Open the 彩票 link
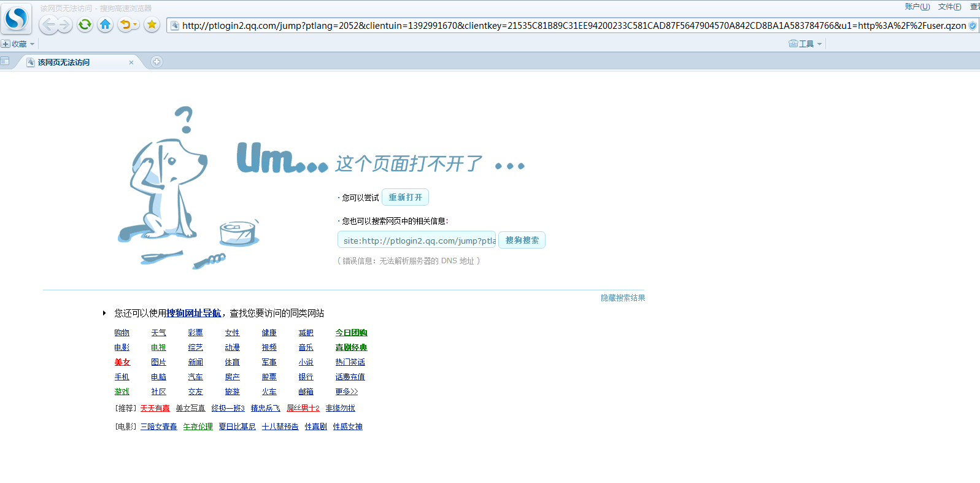Image resolution: width=980 pixels, height=483 pixels. coord(195,333)
